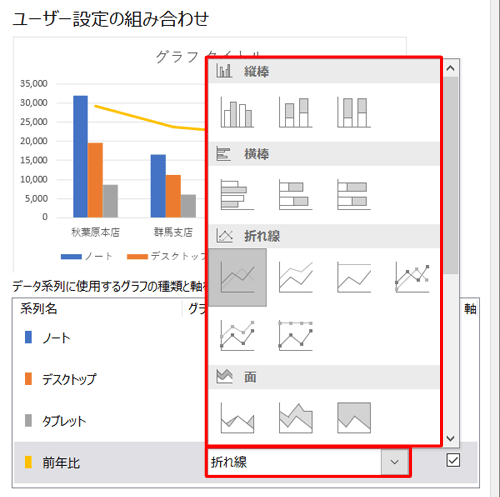Select the stacked column chart icon

coord(296,113)
